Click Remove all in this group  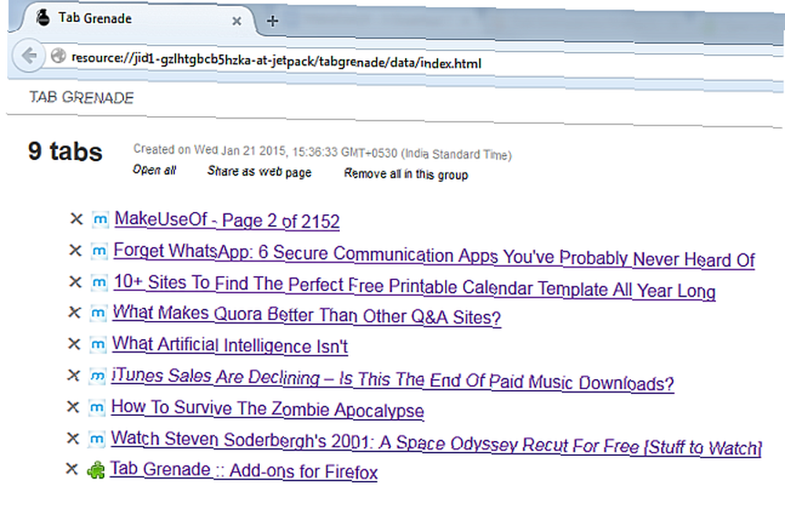406,173
